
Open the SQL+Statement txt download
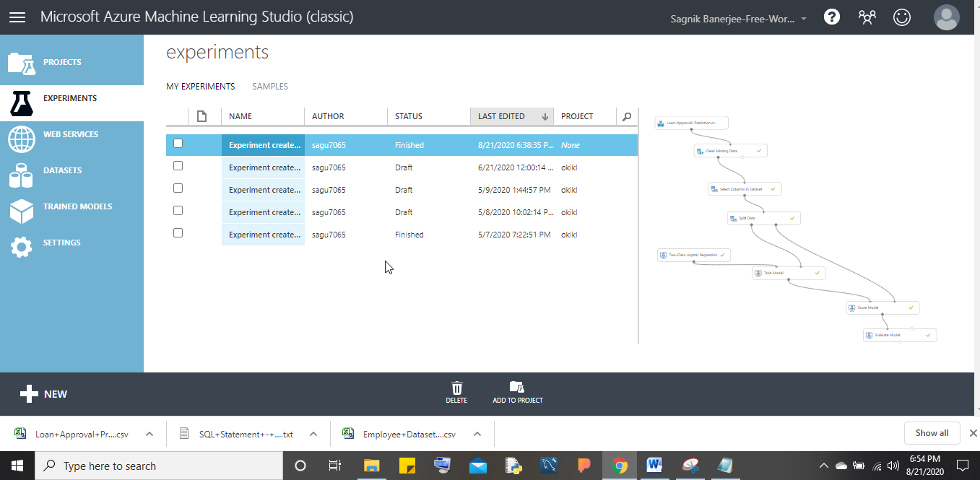[x=238, y=434]
